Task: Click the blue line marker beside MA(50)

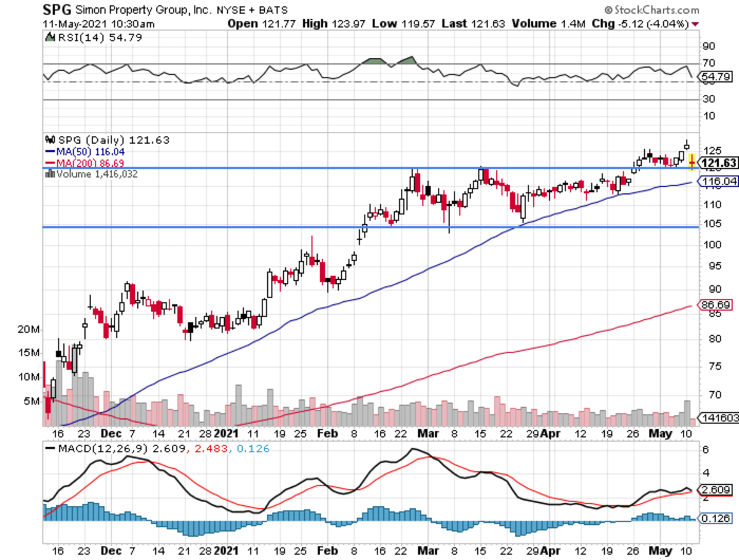Action: click(50, 151)
